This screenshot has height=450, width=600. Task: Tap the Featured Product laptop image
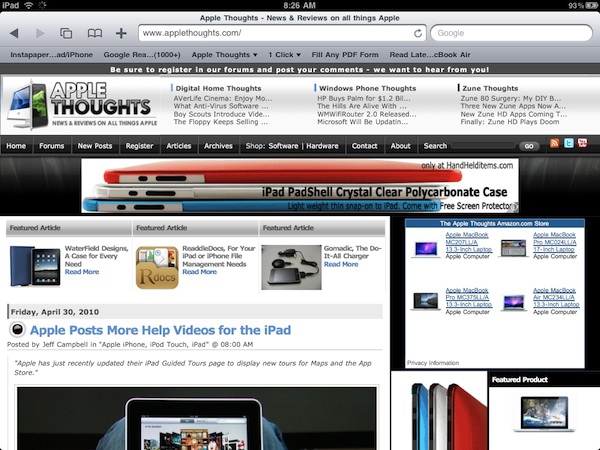pos(544,414)
